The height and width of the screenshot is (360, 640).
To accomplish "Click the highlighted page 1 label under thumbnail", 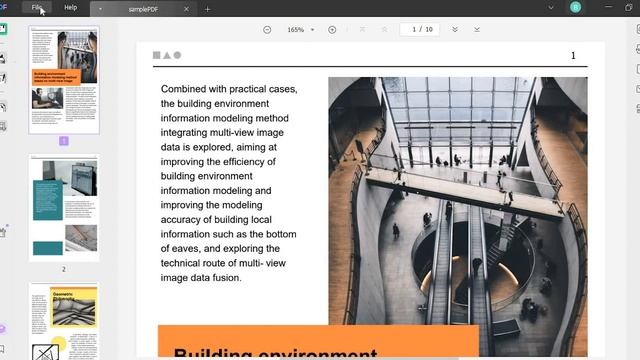I will pos(64,141).
